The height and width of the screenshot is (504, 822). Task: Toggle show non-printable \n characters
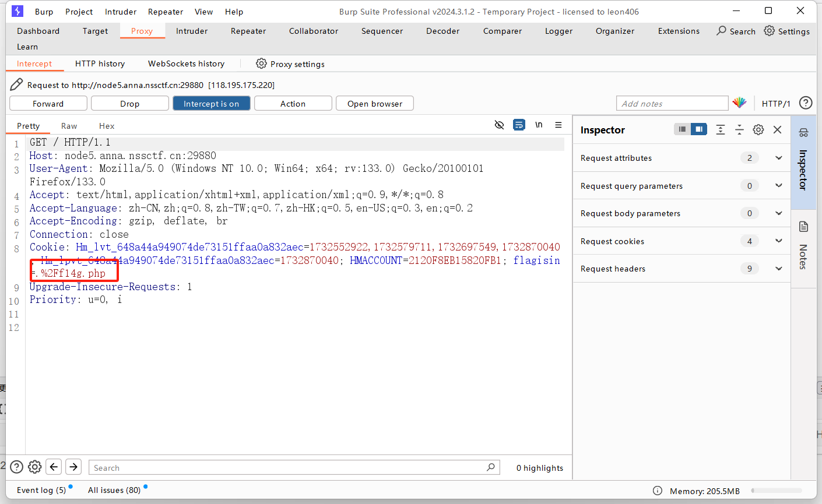(539, 125)
